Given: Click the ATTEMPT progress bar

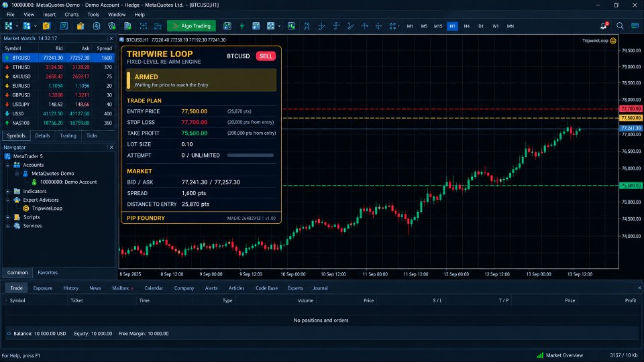Looking at the screenshot, I should pos(250,156).
